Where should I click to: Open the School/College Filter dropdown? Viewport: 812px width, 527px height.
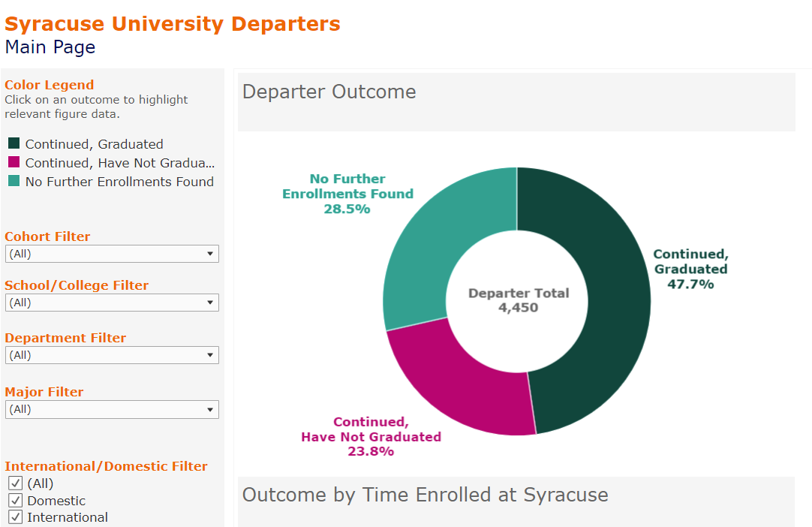coord(112,303)
